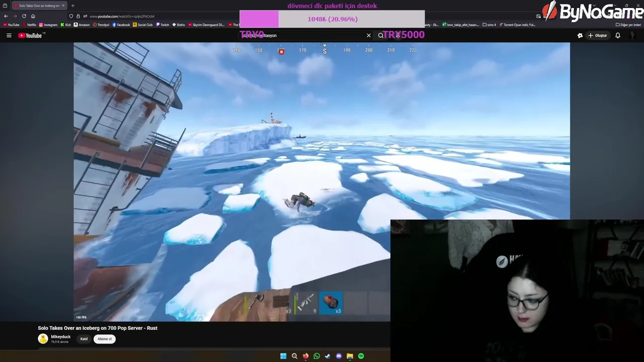This screenshot has width=644, height=362.
Task: Click the Oluştur create button
Action: [x=597, y=36]
